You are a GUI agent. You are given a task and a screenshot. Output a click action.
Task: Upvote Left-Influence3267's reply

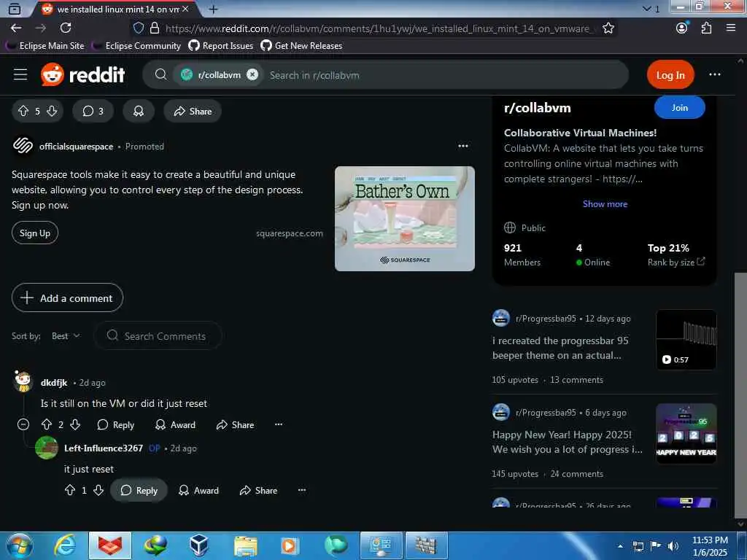70,490
